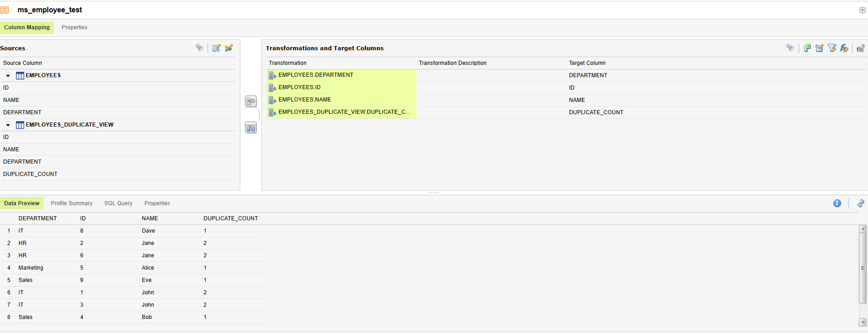Open the SQL Query tab
Screen dimensions: 868x335
point(118,203)
